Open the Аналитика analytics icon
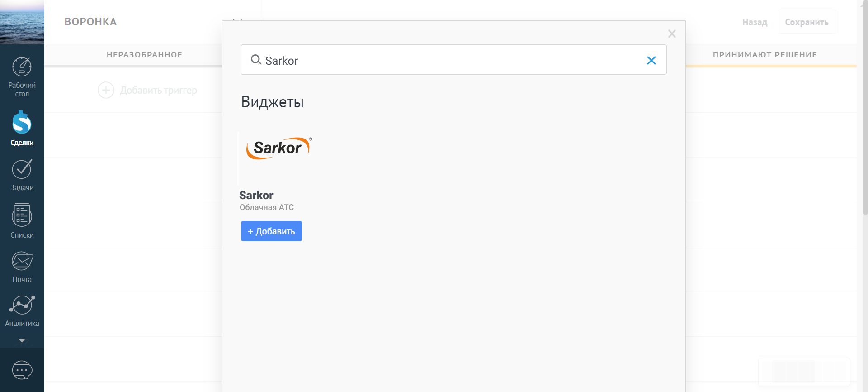 coord(22,311)
